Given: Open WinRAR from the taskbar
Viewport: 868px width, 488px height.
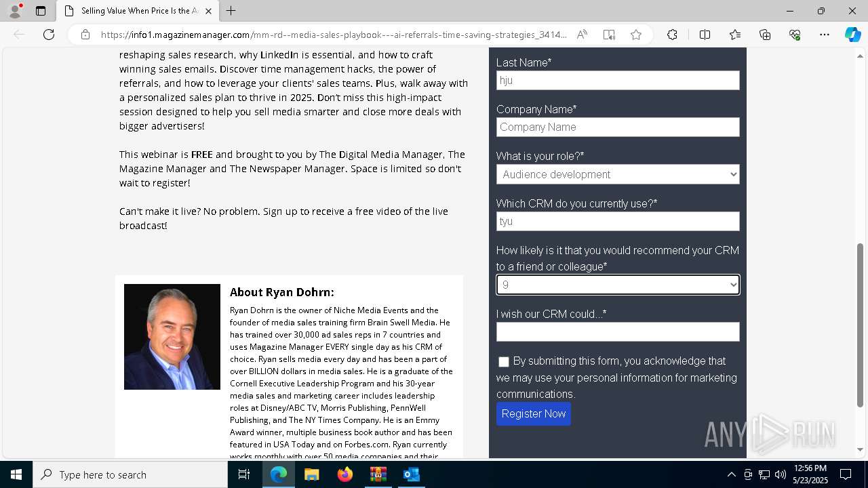Looking at the screenshot, I should tap(378, 474).
